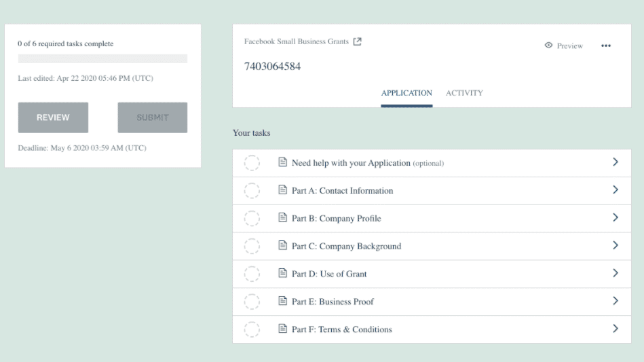644x362 pixels.
Task: Open Part B: Company Profile task
Action: pos(432,219)
